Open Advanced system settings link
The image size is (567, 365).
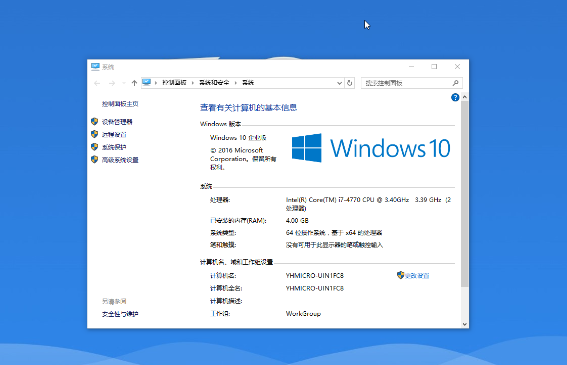pyautogui.click(x=120, y=160)
